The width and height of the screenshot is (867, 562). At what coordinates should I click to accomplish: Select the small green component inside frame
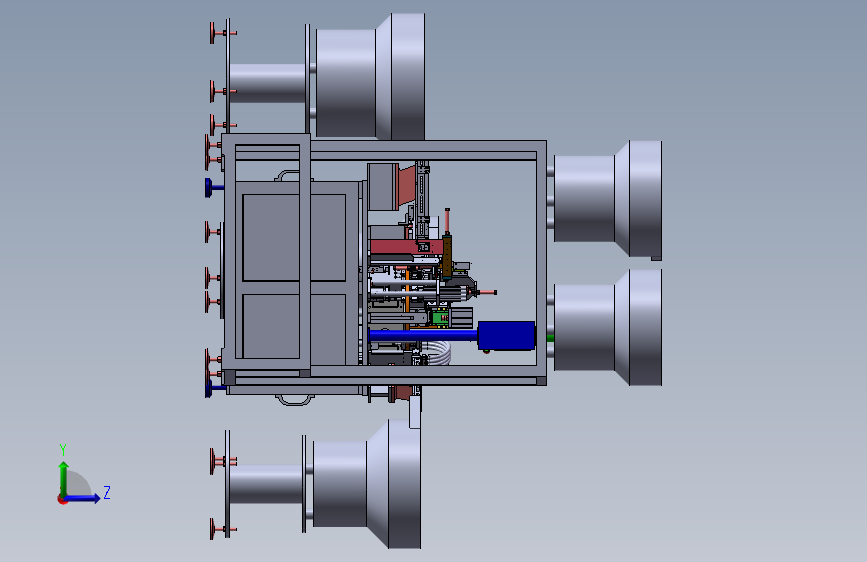440,318
